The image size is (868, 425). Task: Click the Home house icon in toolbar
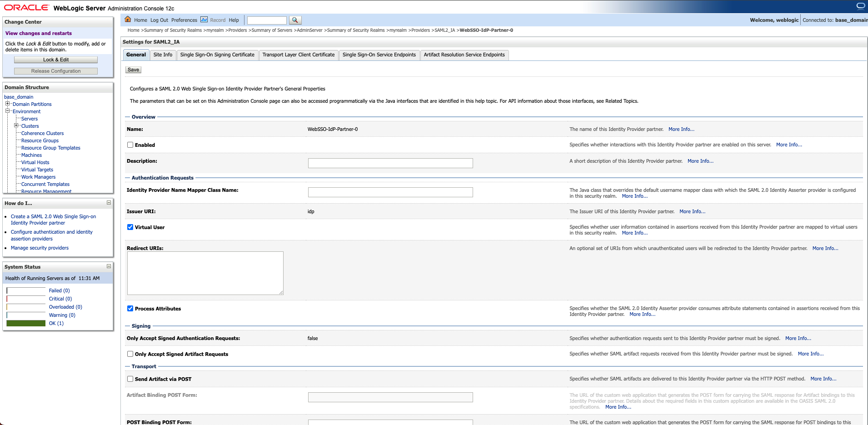coord(128,20)
